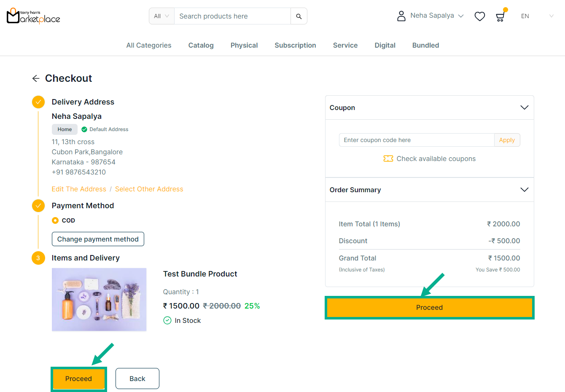Open the Subscription category tab

295,46
